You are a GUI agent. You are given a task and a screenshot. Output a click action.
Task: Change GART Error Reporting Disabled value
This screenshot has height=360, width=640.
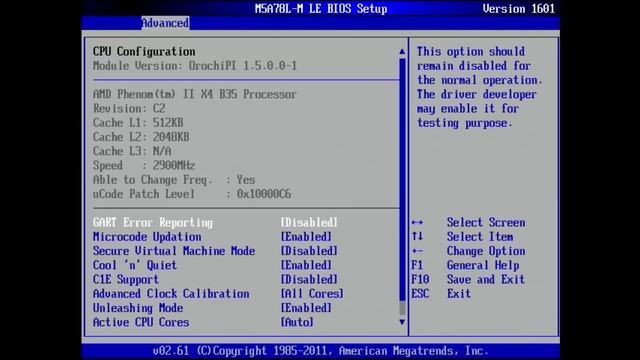point(309,222)
